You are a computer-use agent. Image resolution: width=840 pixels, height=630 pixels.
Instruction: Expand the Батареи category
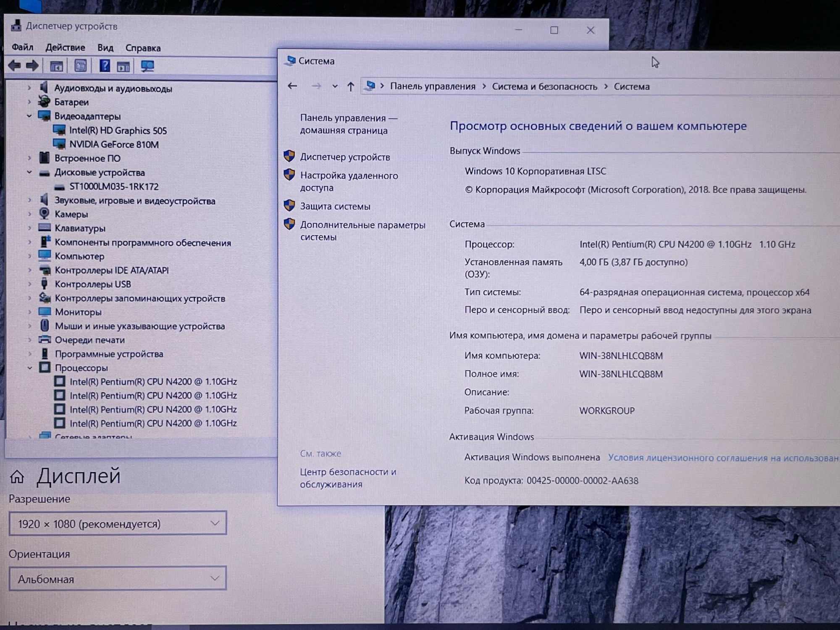click(x=29, y=102)
